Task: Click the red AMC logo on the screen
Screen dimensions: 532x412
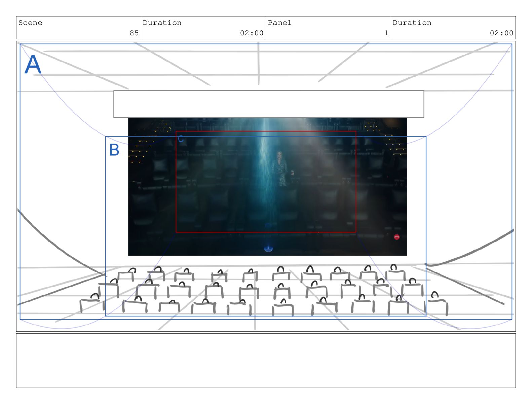Action: (397, 237)
